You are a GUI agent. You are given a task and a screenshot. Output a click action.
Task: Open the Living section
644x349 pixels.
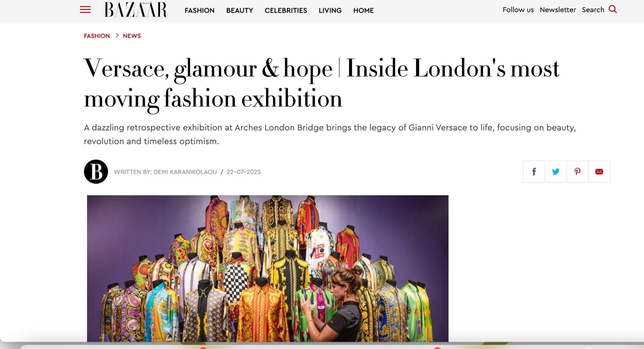coord(330,11)
